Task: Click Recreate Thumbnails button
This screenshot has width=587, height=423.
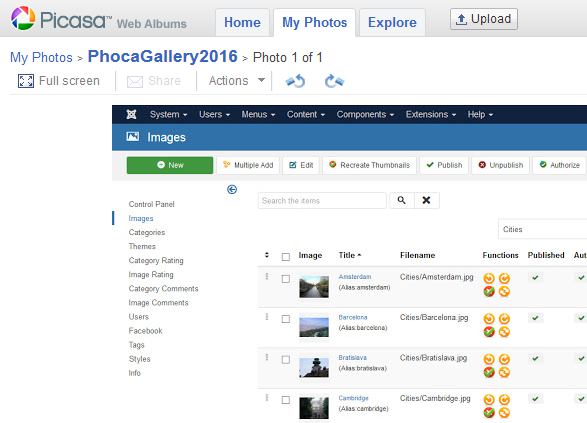Action: pos(369,165)
